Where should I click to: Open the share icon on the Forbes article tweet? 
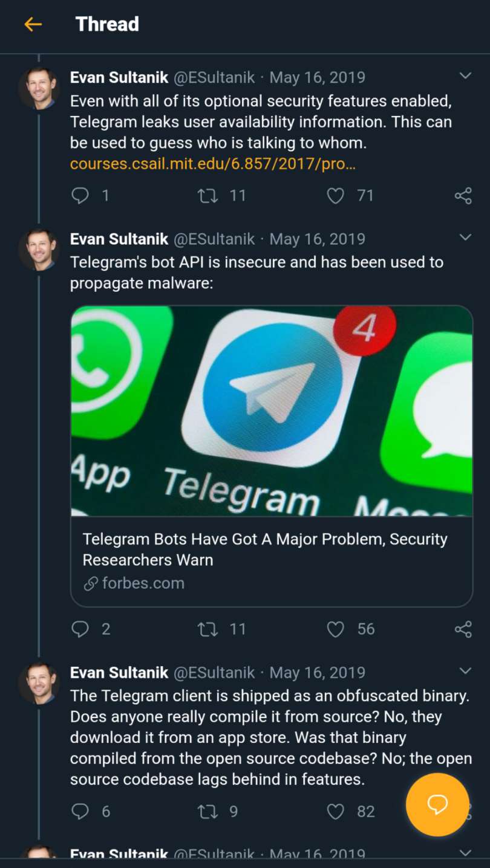462,629
